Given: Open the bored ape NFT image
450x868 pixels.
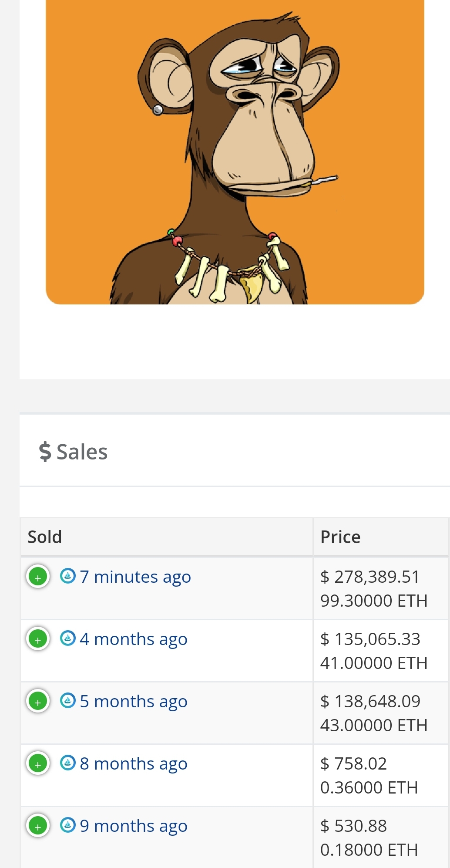Looking at the screenshot, I should tap(235, 152).
